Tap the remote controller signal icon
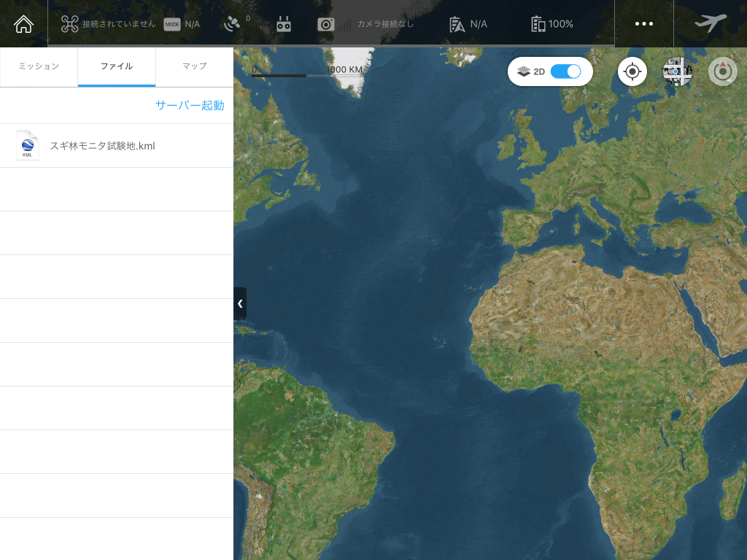The height and width of the screenshot is (560, 747). [284, 24]
